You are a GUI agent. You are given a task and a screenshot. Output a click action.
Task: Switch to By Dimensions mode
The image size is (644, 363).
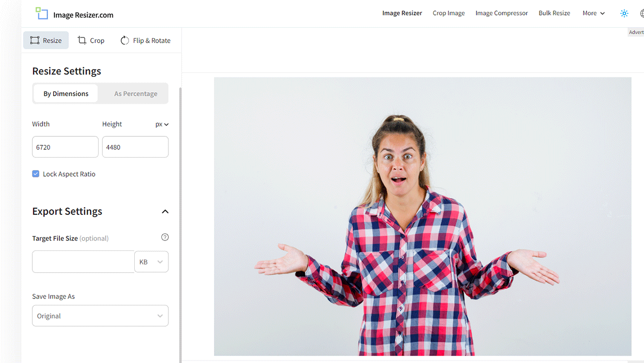(x=66, y=94)
